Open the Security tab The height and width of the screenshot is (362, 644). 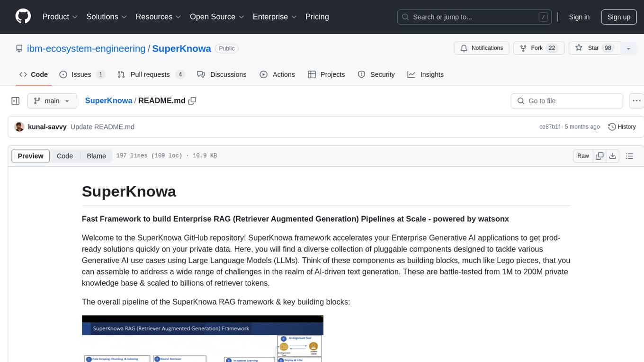pyautogui.click(x=376, y=74)
